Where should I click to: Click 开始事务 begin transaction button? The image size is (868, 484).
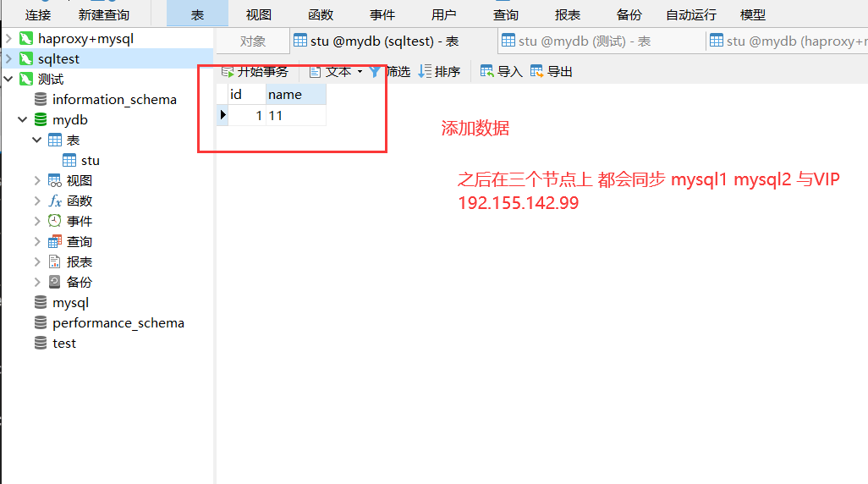[255, 71]
